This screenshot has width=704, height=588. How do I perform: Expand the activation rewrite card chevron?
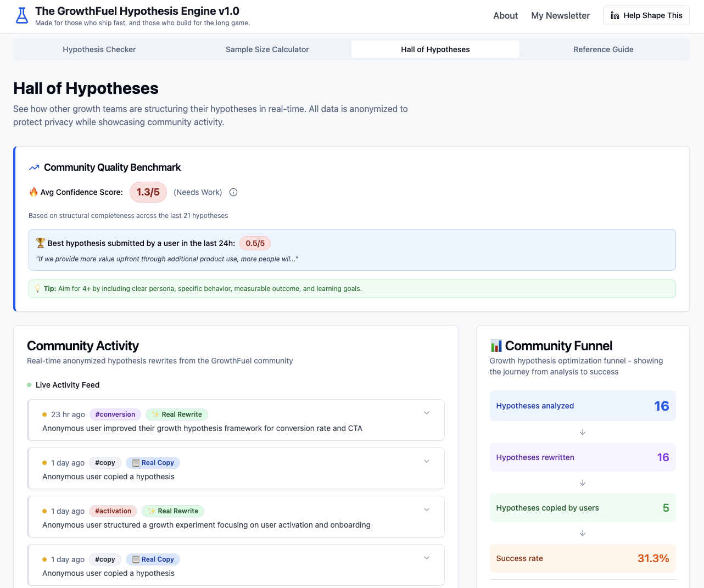(427, 509)
